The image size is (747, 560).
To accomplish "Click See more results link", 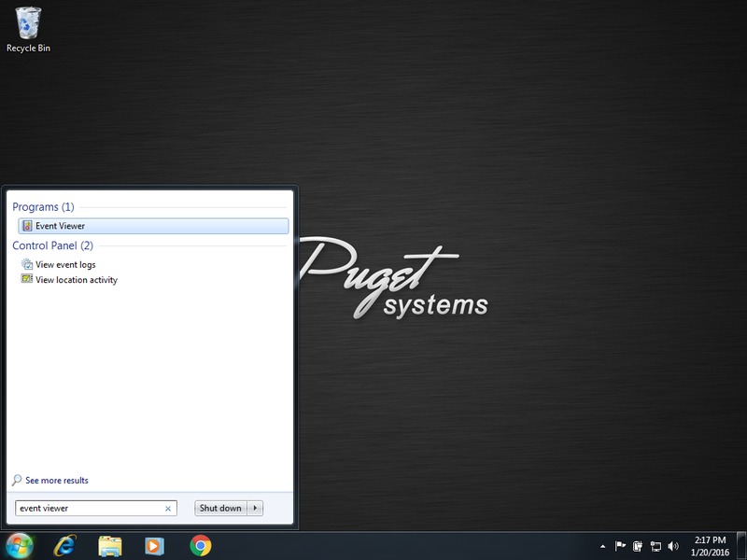I will tap(56, 481).
